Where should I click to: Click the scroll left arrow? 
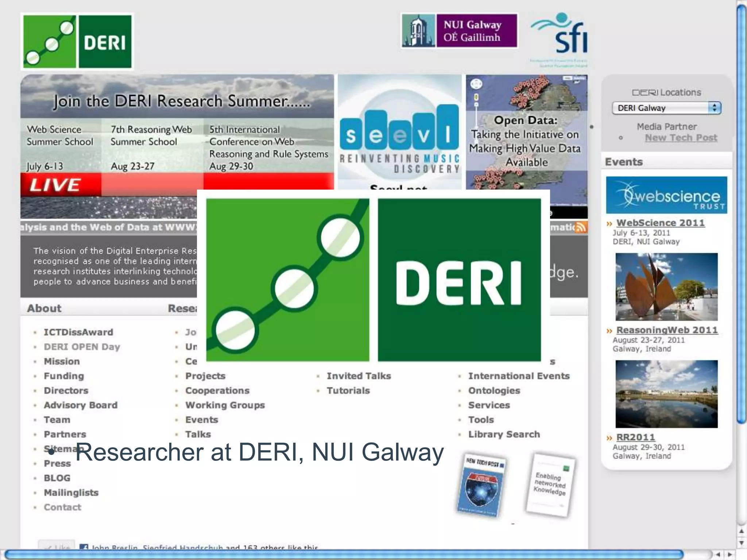[718, 555]
